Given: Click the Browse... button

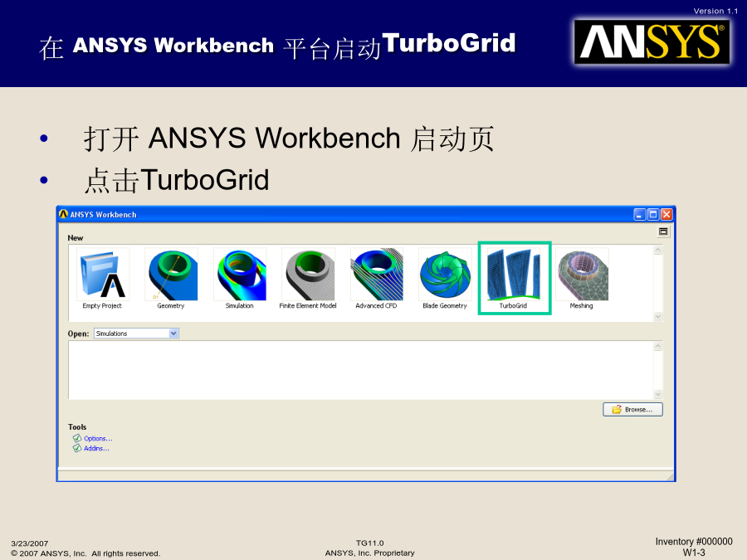Looking at the screenshot, I should click(x=632, y=410).
